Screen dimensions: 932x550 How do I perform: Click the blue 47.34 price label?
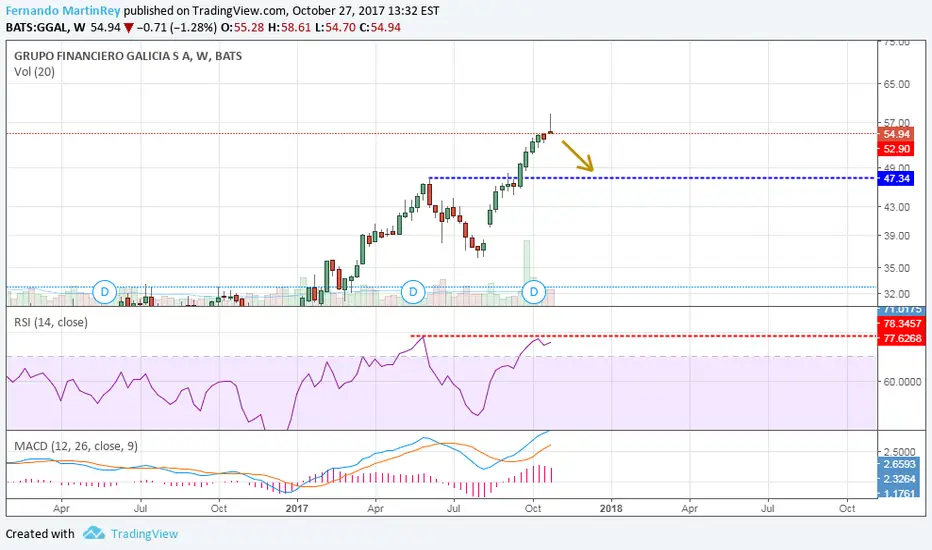(896, 178)
